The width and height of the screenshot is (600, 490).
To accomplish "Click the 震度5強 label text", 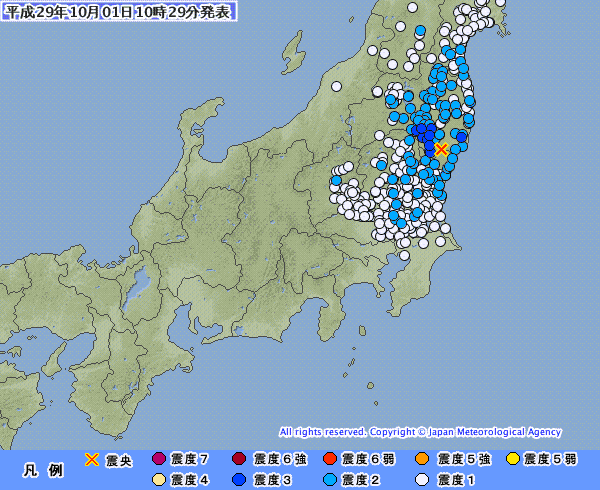I will pos(464,459).
